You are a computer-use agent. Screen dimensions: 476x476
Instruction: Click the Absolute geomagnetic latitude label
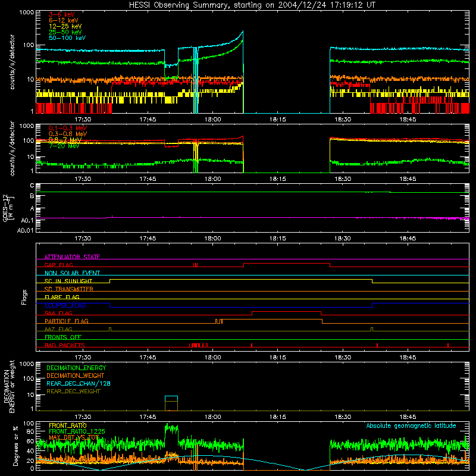[x=411, y=425]
